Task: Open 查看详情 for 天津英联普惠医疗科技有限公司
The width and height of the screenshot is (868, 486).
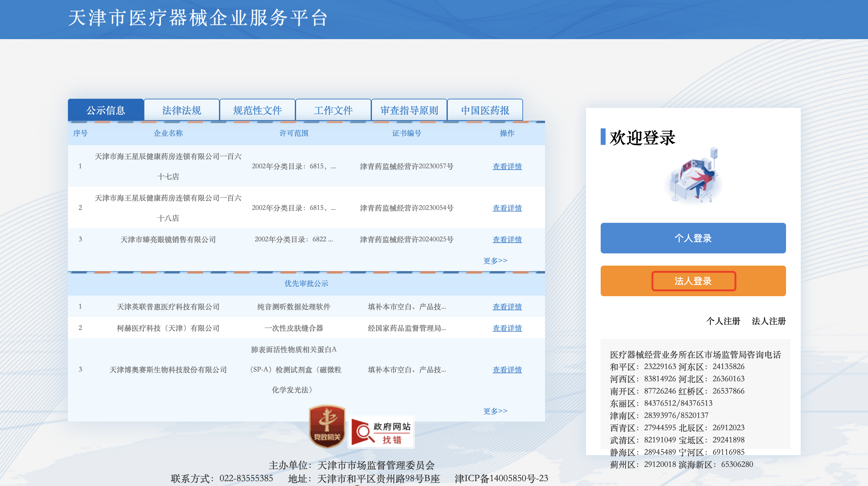Action: [507, 307]
